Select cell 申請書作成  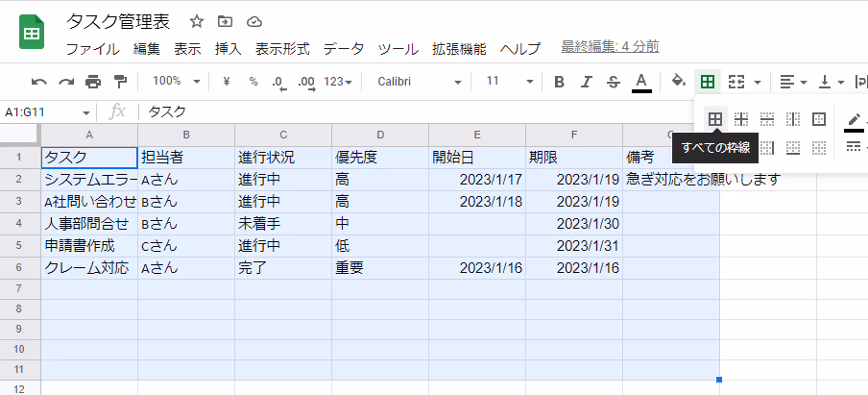tap(89, 246)
